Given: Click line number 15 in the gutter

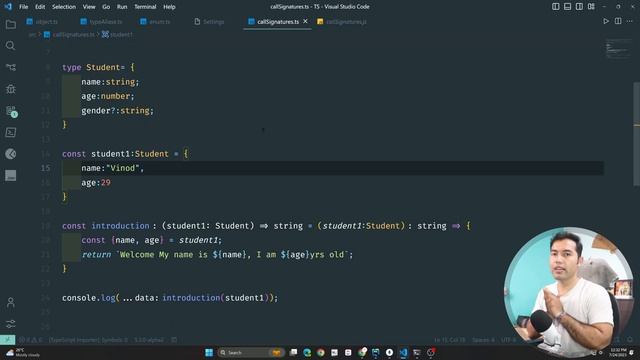Looking at the screenshot, I should [45, 168].
